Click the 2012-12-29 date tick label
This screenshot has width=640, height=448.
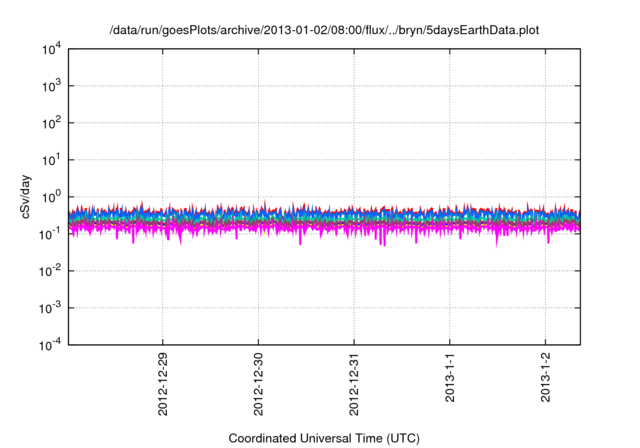[162, 384]
